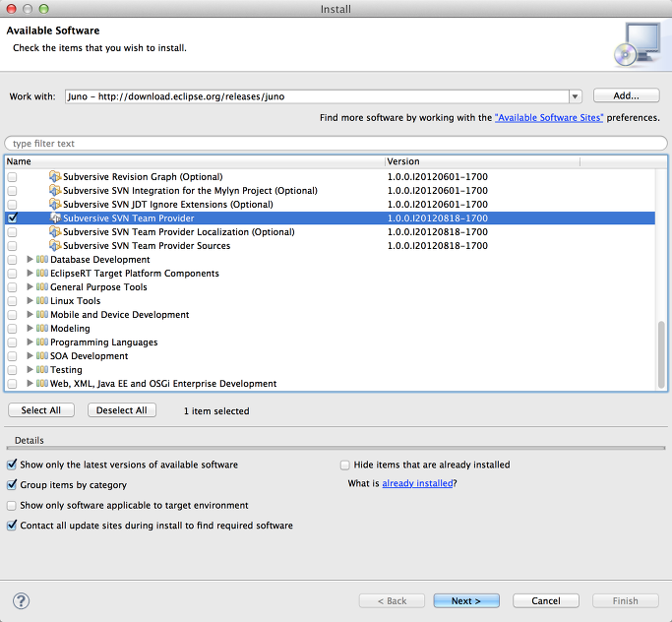Click the Work with URL input field
672x622 pixels.
(317, 96)
